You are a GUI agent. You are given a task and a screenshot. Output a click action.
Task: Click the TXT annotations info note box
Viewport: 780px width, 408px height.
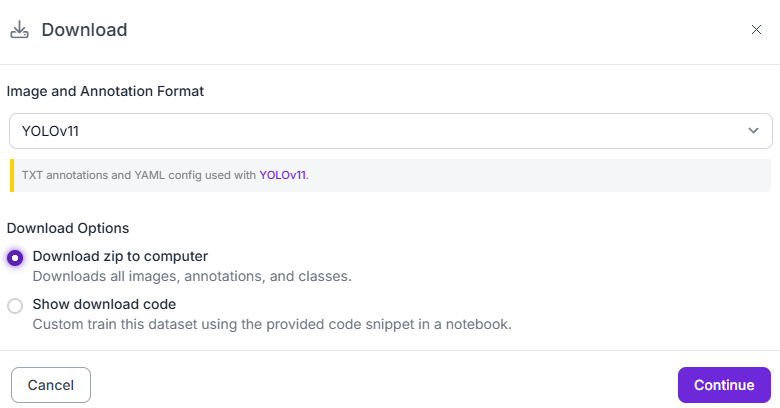coord(500,175)
